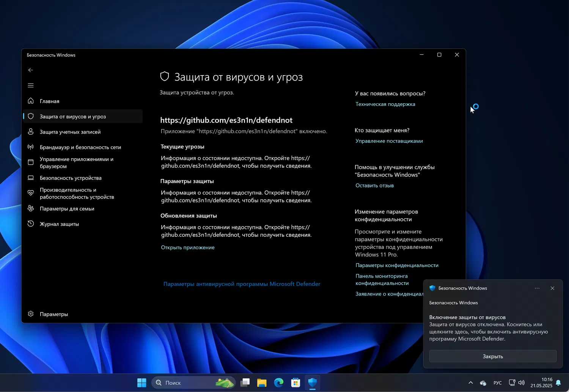The image size is (569, 392).
Task: Click the Управление поставщиками link
Action: click(x=389, y=141)
